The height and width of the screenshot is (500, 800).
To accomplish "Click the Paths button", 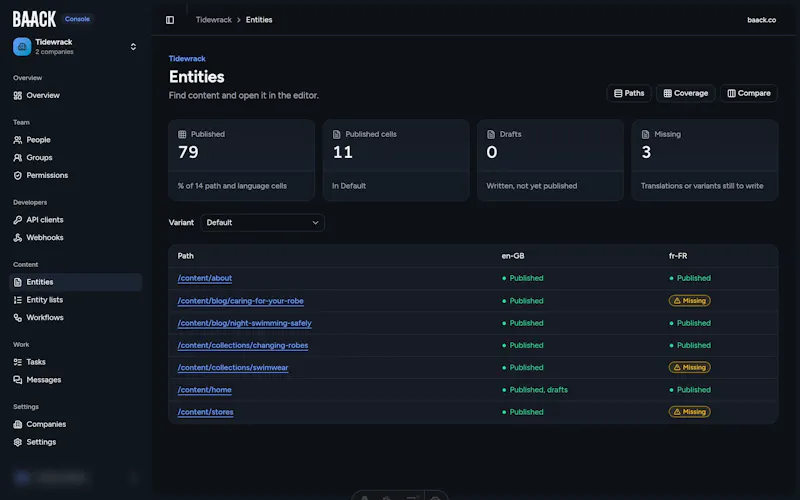I will click(629, 93).
